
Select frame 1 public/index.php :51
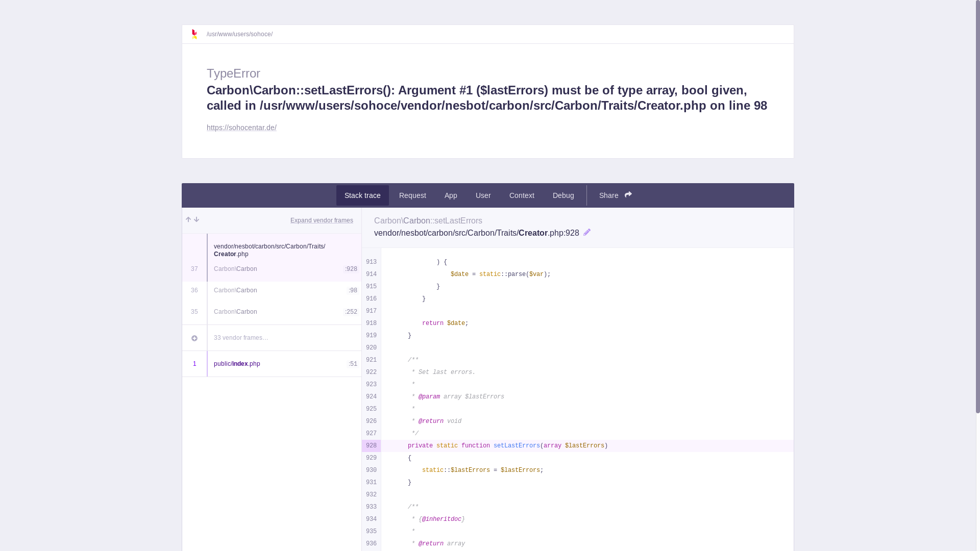272,364
